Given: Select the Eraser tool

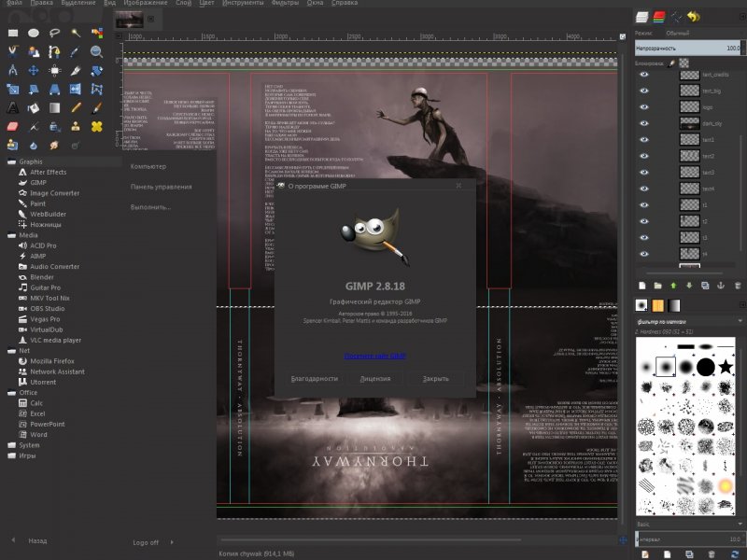Looking at the screenshot, I should tap(13, 127).
